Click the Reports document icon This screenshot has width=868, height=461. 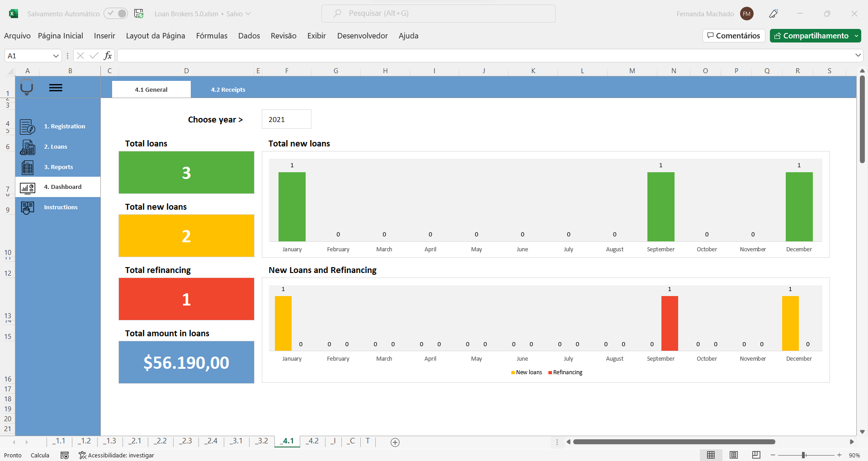(x=28, y=167)
